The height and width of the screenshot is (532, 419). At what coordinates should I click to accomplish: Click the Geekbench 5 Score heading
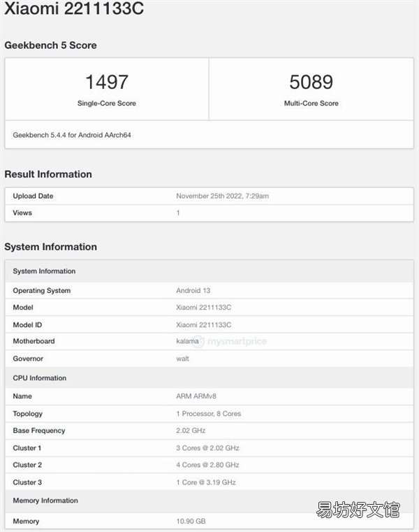[x=50, y=45]
